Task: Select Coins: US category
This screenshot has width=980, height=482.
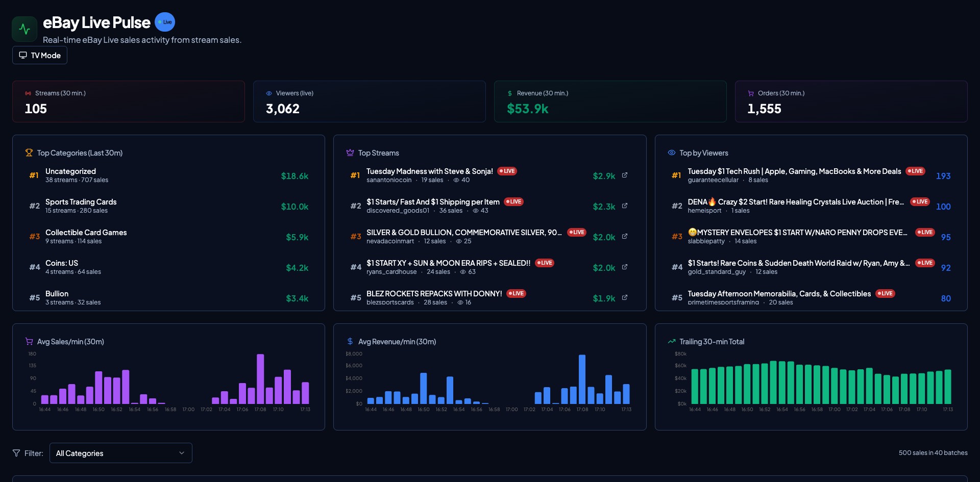Action: pyautogui.click(x=168, y=267)
